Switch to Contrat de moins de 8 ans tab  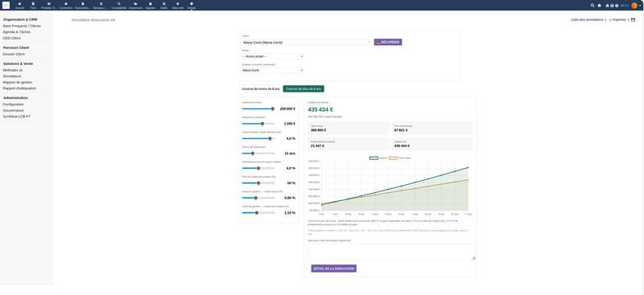tap(260, 88)
